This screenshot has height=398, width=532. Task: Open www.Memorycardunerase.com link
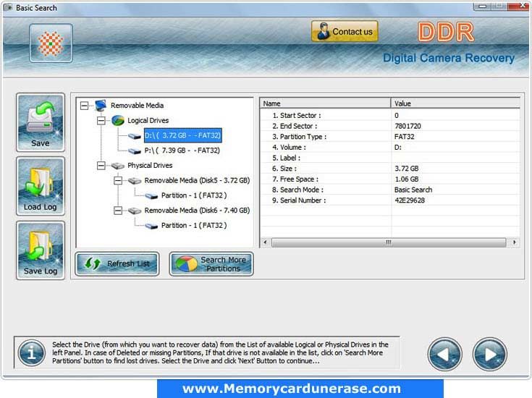tap(292, 389)
